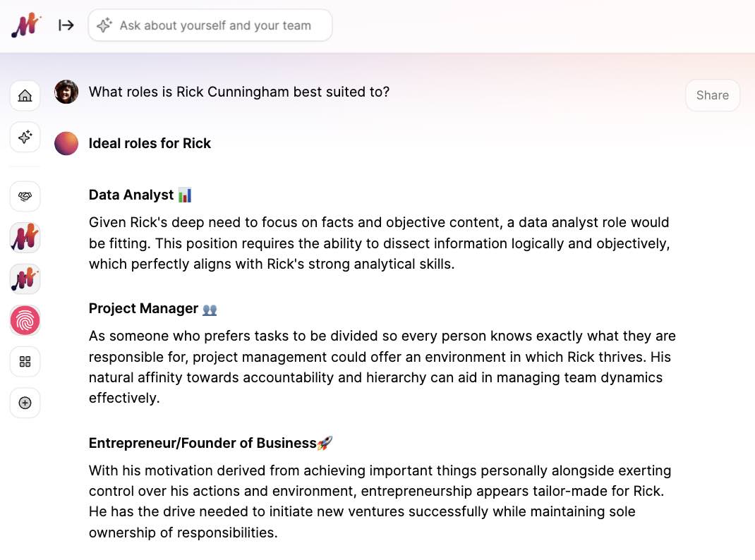This screenshot has height=560, width=755.
Task: Click the gradient orb assistant avatar
Action: [x=66, y=143]
